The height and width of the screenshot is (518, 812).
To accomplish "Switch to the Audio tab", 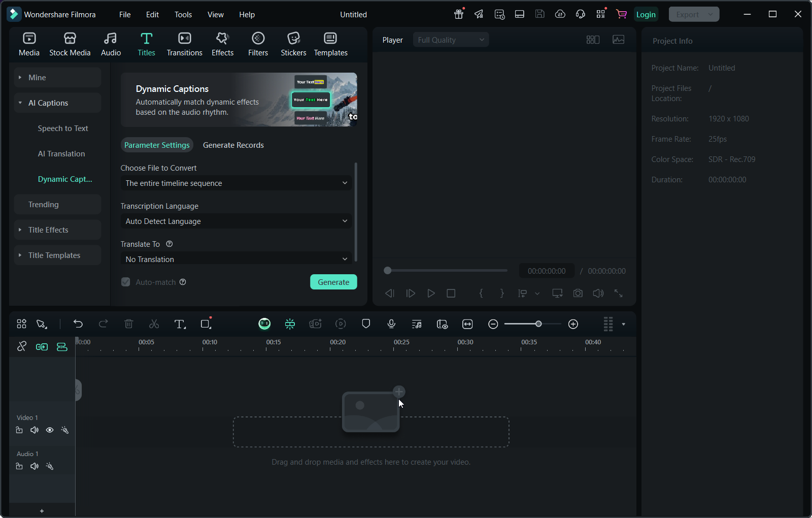I will (x=111, y=44).
